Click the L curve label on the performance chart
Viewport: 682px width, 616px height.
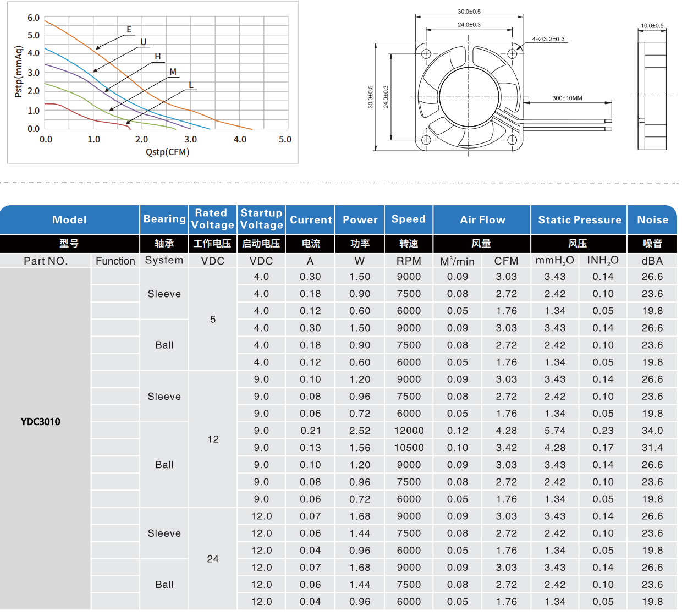coord(190,86)
